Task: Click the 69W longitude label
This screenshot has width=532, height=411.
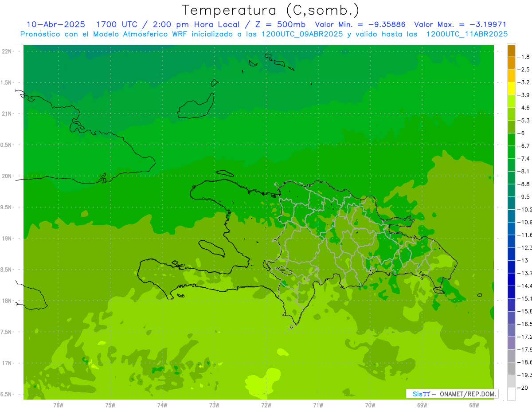Action: (x=422, y=405)
